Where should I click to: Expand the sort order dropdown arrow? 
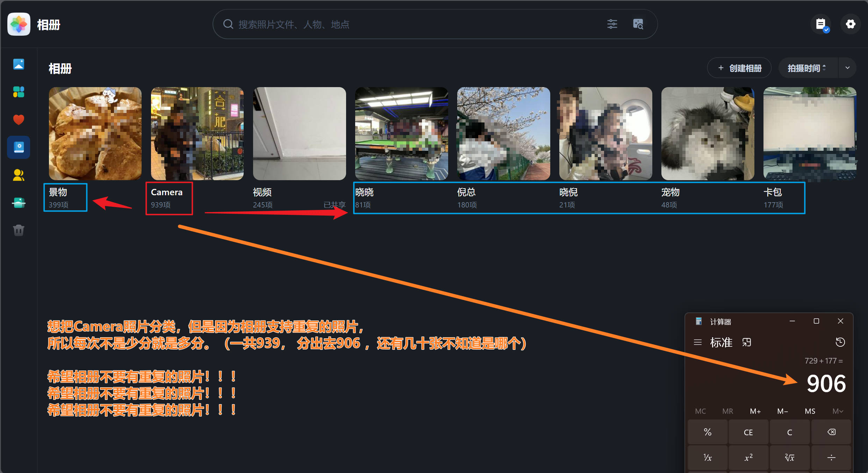pos(847,68)
